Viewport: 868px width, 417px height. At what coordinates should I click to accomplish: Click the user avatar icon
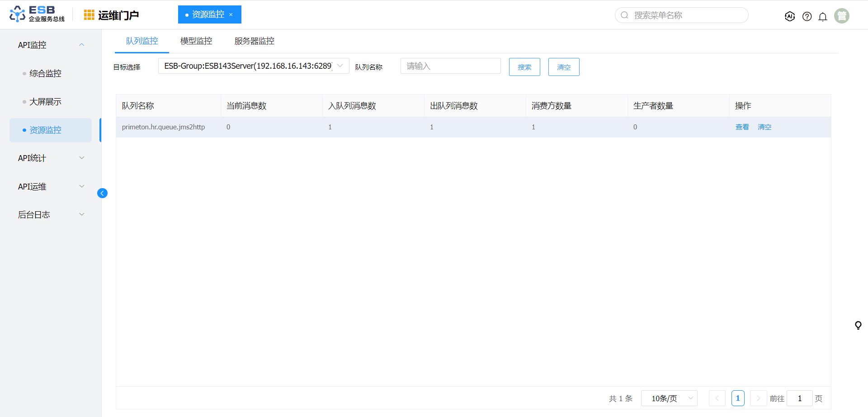pyautogui.click(x=841, y=16)
